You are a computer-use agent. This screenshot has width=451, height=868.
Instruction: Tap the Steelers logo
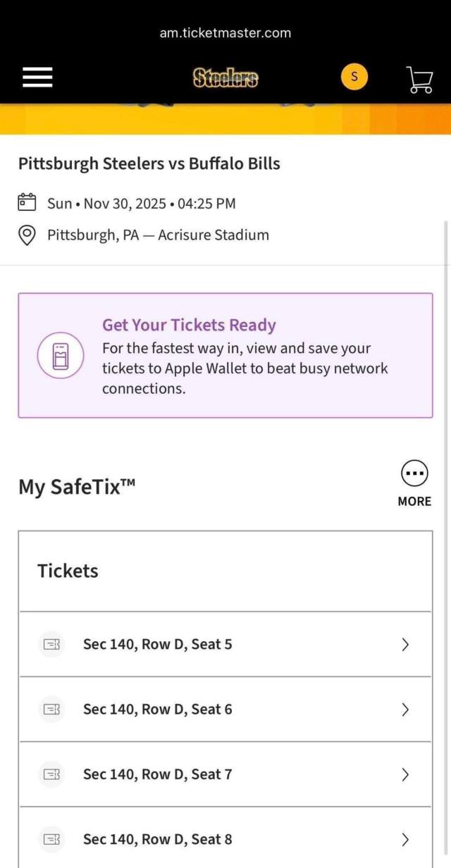[225, 77]
